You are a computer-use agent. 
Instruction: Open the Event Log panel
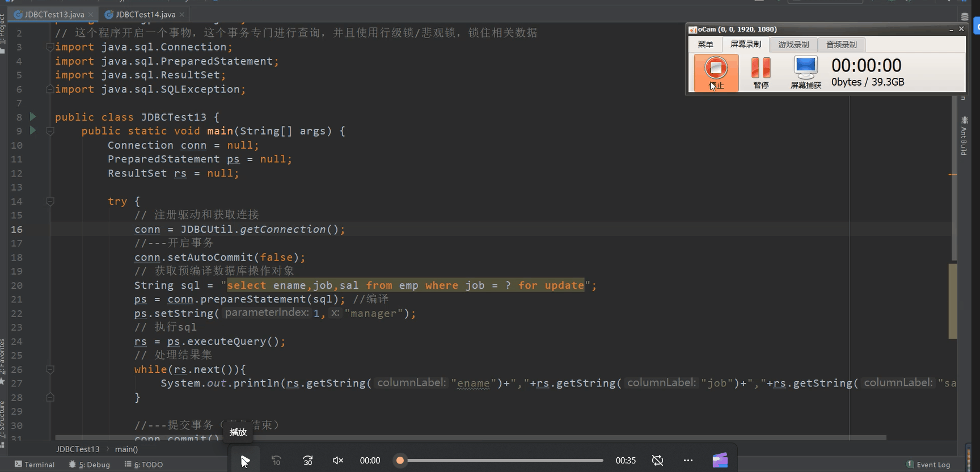coord(928,464)
